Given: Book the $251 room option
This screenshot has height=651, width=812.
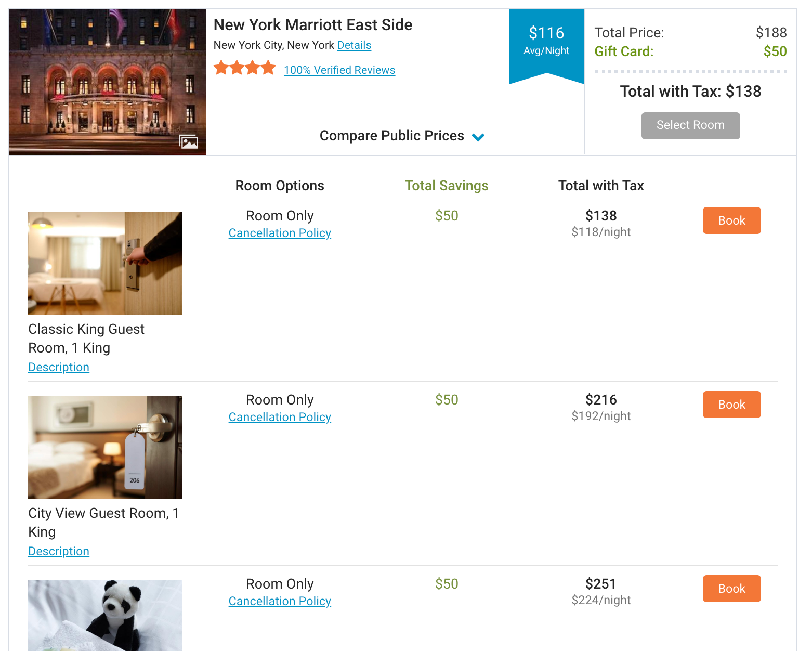Looking at the screenshot, I should pos(731,589).
